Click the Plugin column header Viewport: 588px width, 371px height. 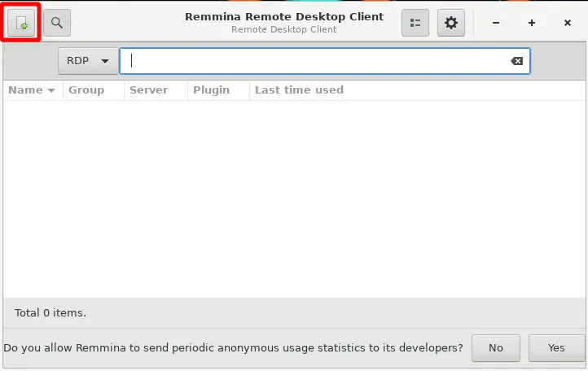(211, 90)
